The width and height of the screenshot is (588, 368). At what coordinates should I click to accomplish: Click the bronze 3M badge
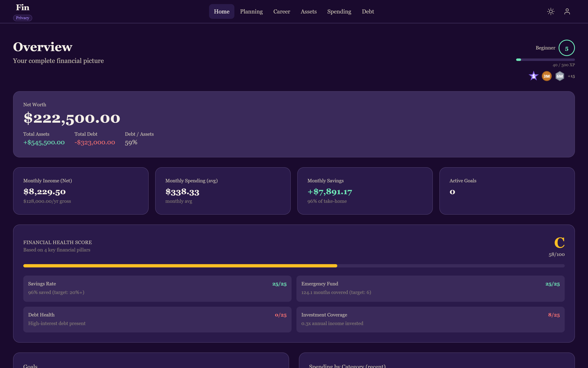547,76
